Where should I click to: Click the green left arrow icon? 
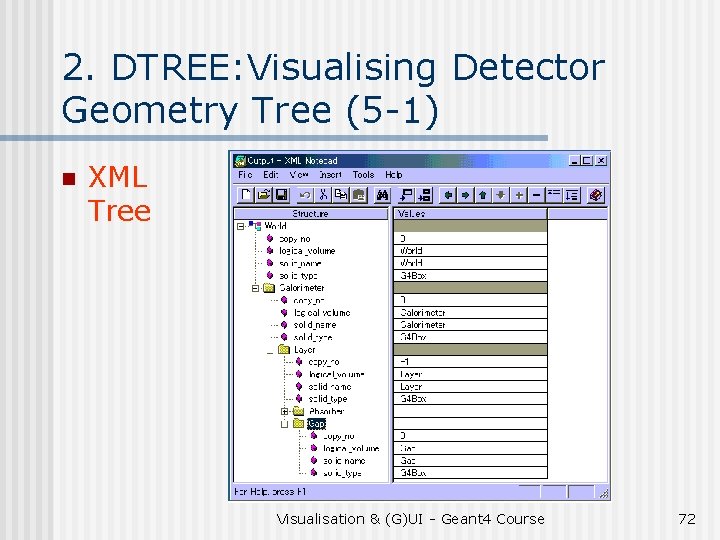[448, 195]
